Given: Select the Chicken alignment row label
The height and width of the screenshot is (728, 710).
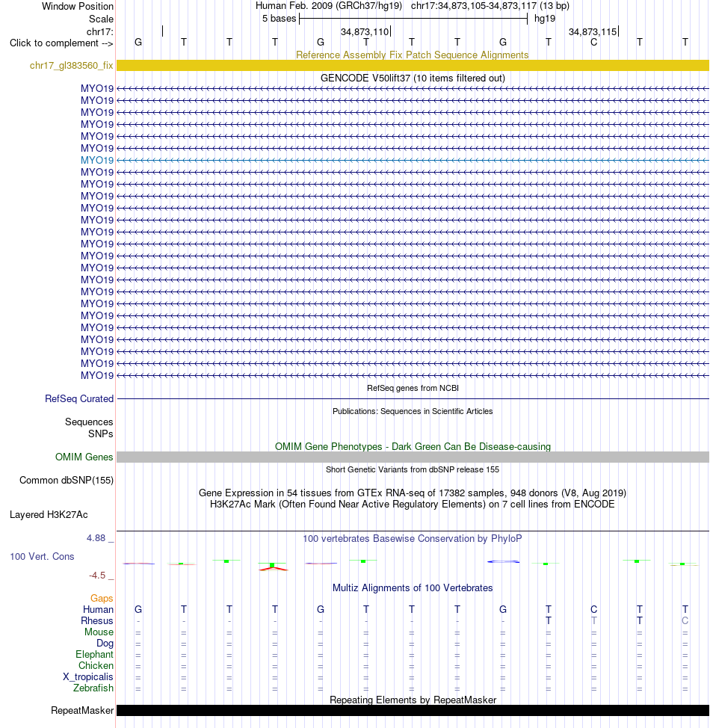Looking at the screenshot, I should tap(96, 665).
